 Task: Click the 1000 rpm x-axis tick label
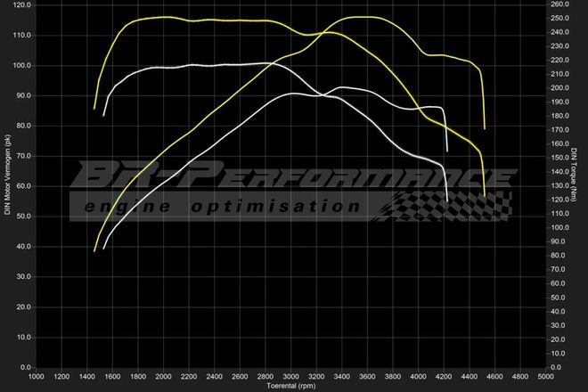[x=37, y=377]
